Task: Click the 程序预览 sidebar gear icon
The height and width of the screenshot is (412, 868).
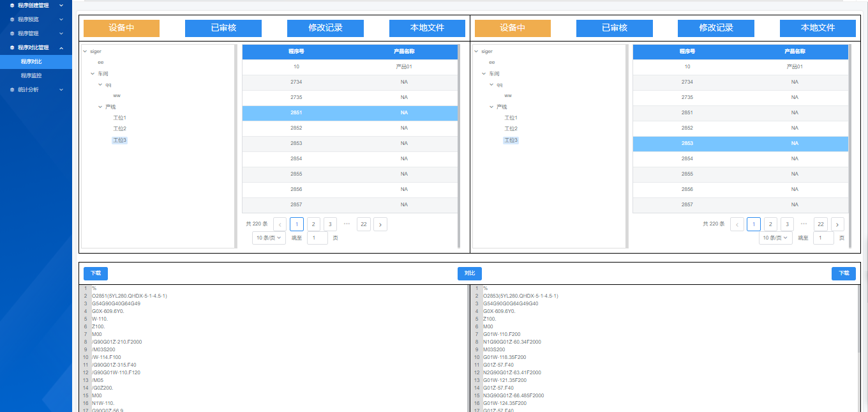Action: [x=11, y=19]
